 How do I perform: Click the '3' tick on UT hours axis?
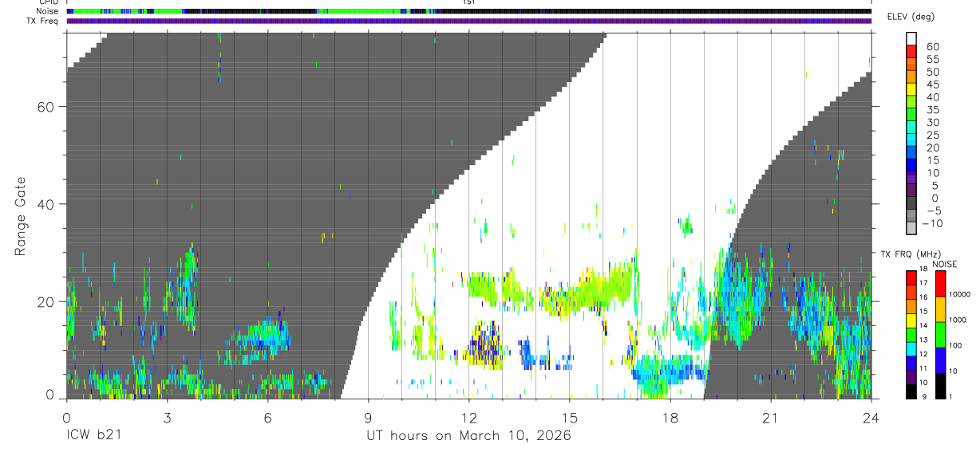pos(167,418)
